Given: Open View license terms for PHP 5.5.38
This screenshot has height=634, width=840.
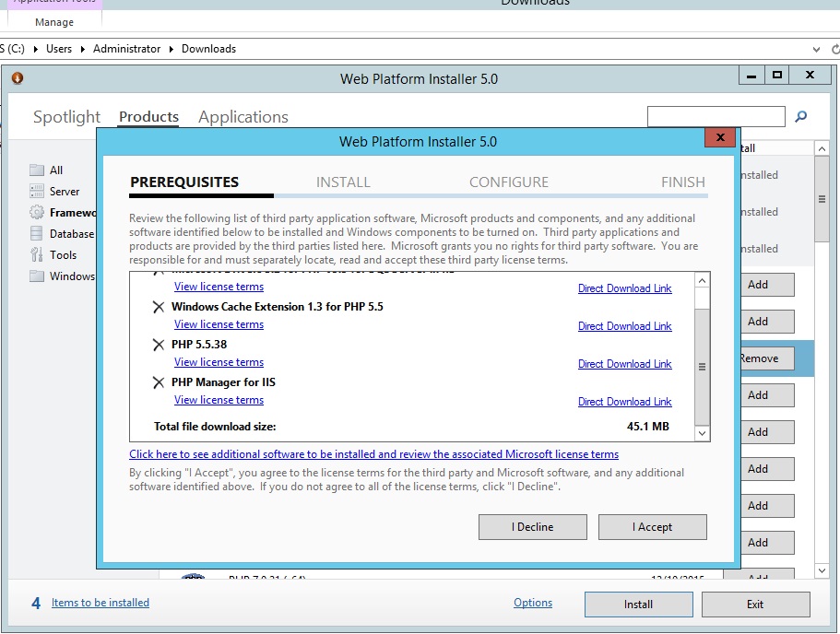Looking at the screenshot, I should (x=219, y=362).
